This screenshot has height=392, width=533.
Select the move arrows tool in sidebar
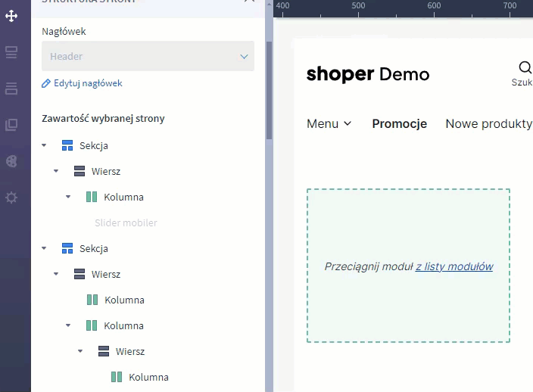11,16
